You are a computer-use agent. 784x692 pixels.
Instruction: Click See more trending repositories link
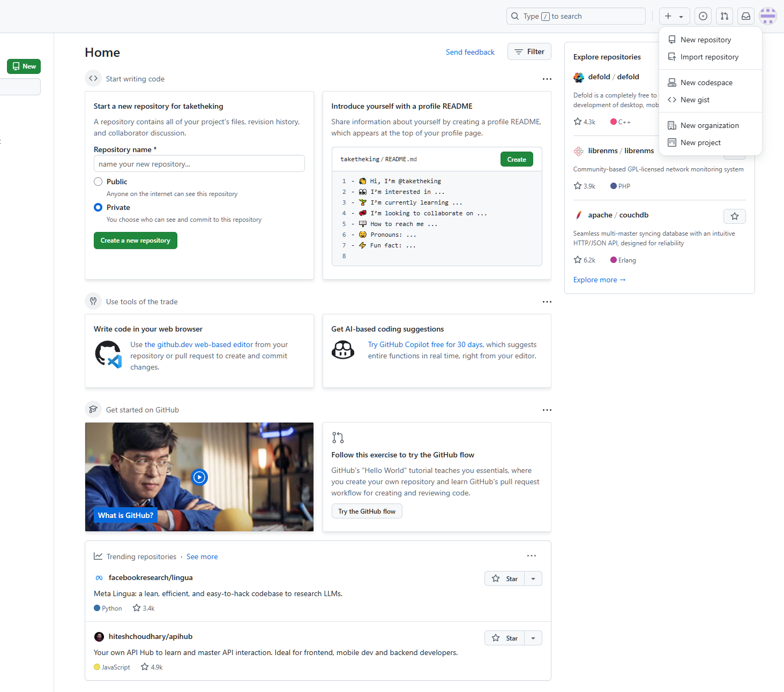(x=202, y=556)
